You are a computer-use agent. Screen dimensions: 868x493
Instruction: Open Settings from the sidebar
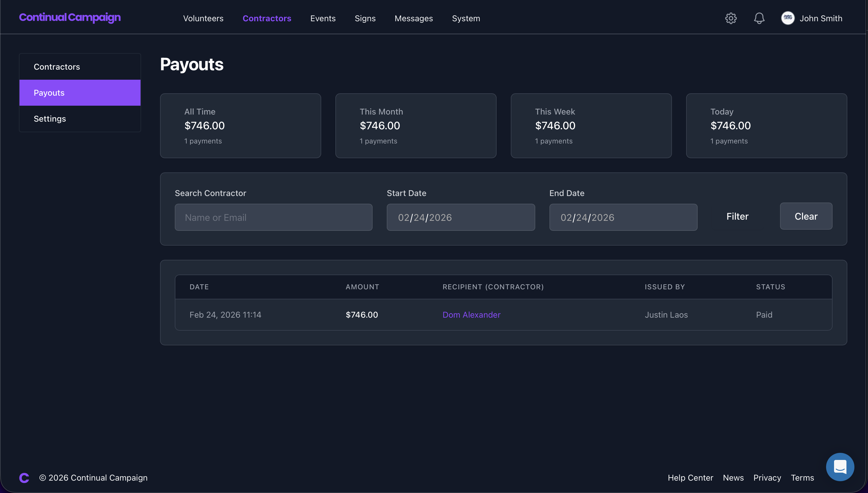point(50,118)
